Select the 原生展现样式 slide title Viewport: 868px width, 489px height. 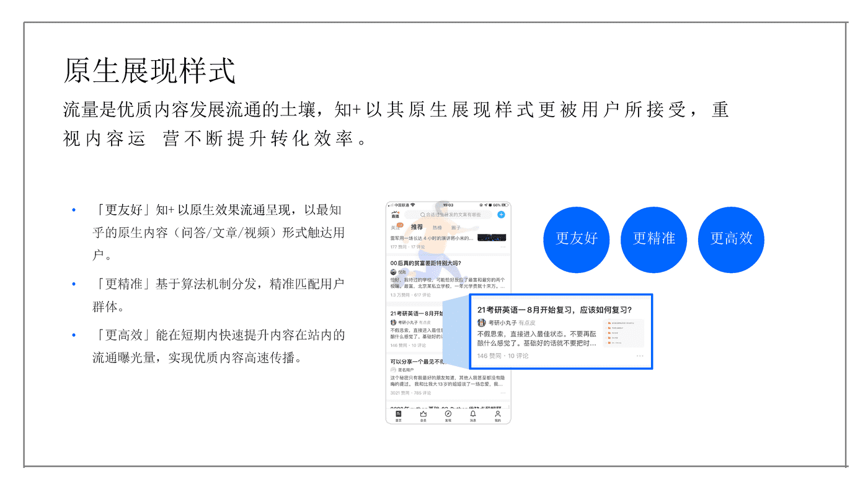click(x=149, y=71)
